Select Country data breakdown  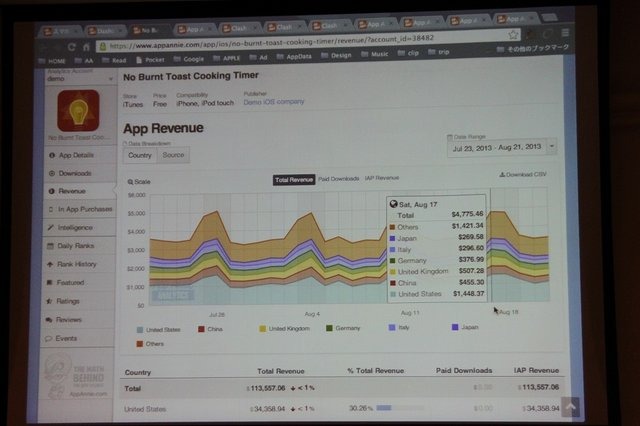[140, 155]
